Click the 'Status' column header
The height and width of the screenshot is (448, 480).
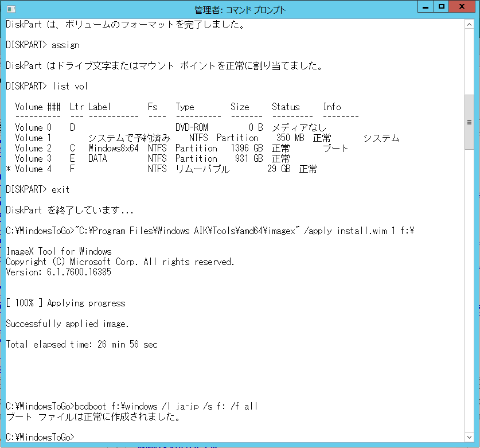point(286,107)
